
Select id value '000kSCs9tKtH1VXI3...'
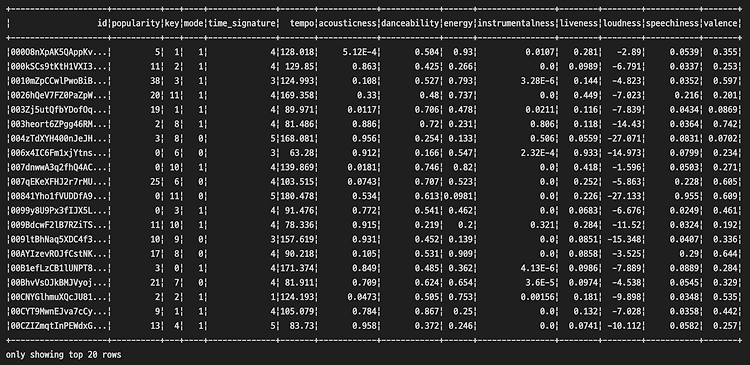[59, 66]
